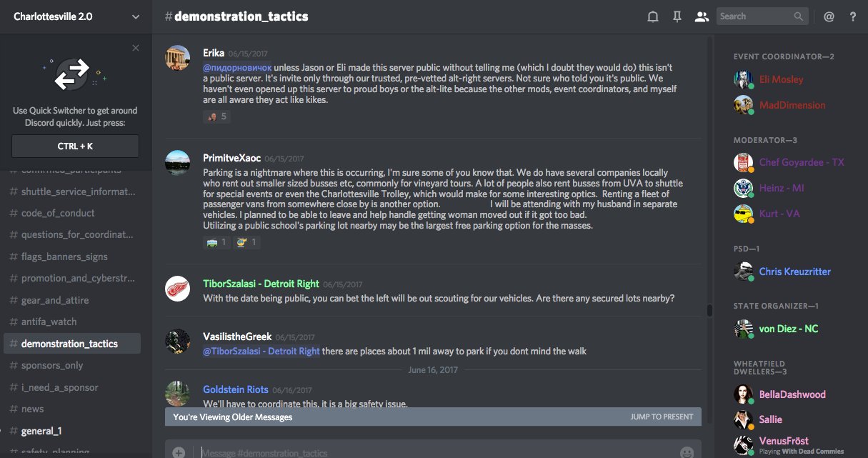The height and width of the screenshot is (458, 868).
Task: Click in the Search field
Action: coord(754,16)
